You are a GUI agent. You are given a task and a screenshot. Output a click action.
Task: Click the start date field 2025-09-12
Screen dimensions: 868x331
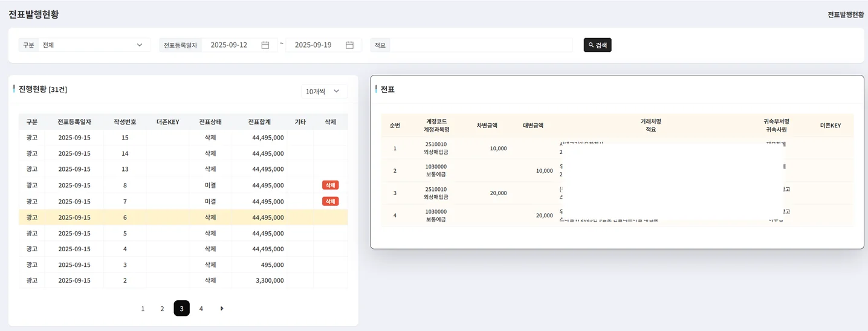[229, 45]
